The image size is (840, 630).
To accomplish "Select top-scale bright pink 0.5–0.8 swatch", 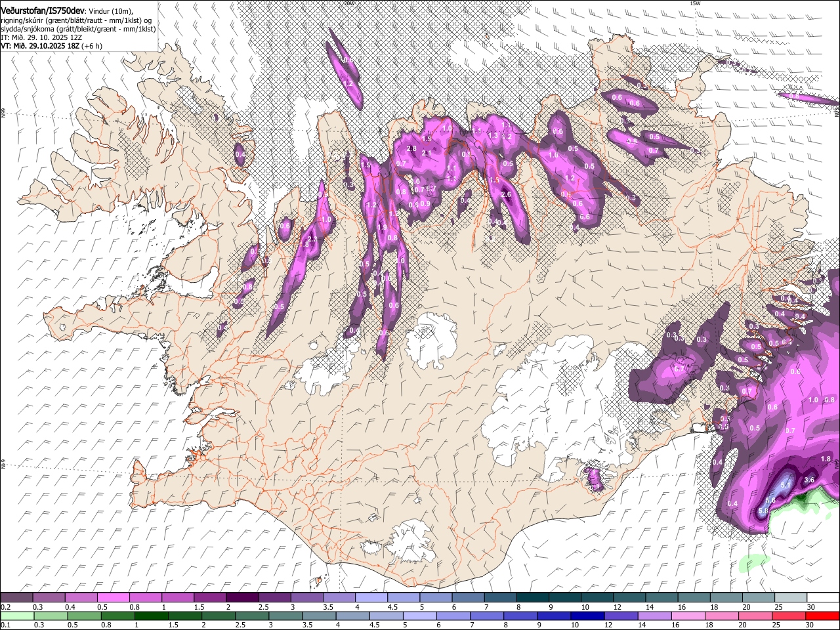I will (x=113, y=598).
